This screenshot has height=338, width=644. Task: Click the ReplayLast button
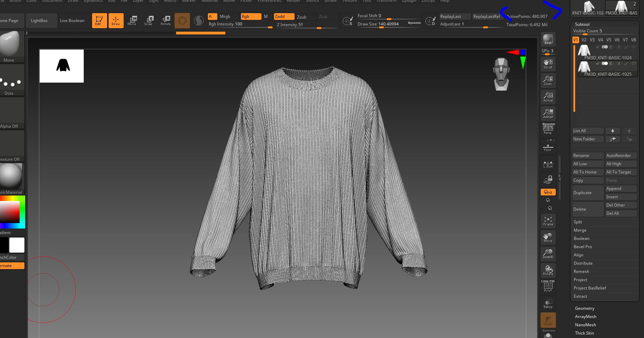click(x=455, y=17)
